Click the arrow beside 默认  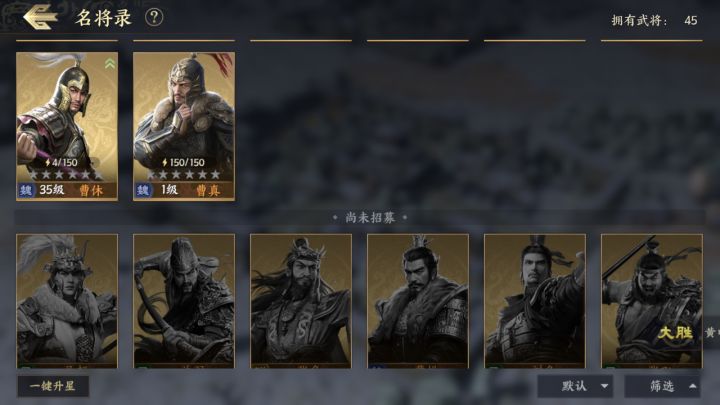click(x=604, y=387)
